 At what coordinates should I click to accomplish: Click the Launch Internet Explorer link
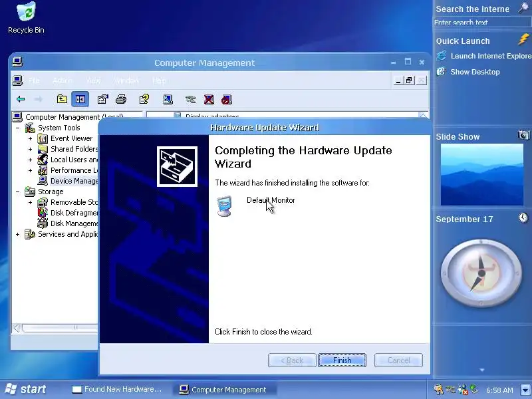[x=491, y=56]
